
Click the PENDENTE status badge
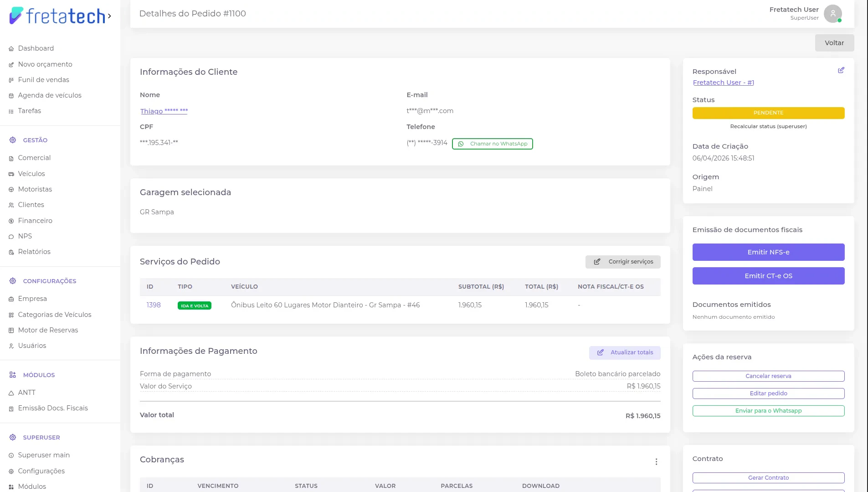(x=768, y=113)
